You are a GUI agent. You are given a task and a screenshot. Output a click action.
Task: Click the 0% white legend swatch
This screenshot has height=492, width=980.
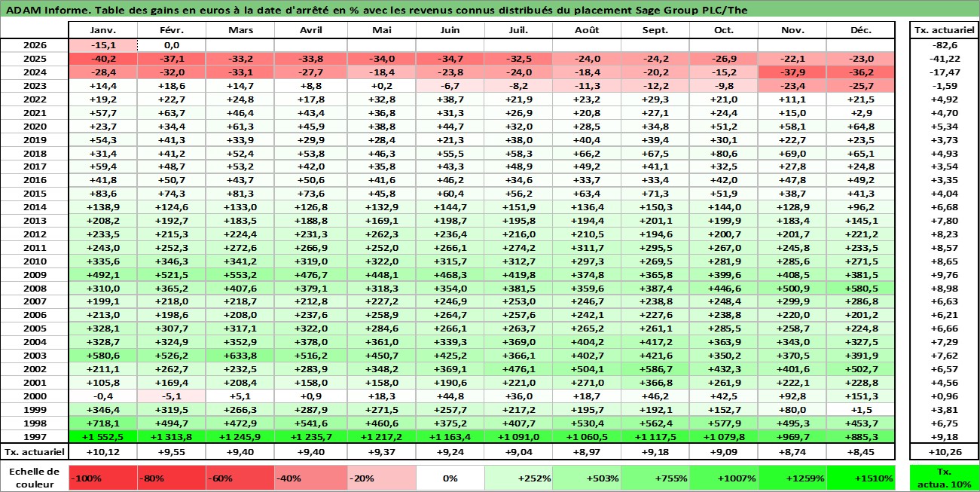pyautogui.click(x=449, y=478)
